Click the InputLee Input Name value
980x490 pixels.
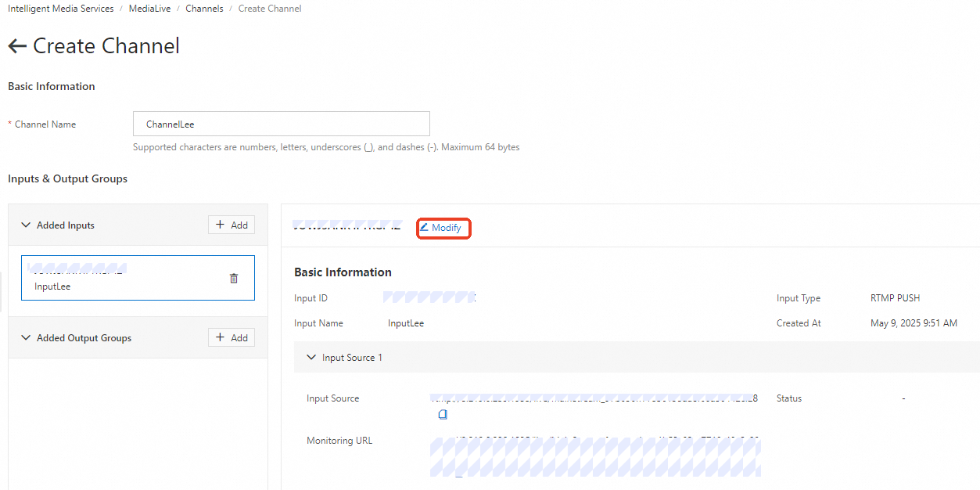tap(406, 323)
